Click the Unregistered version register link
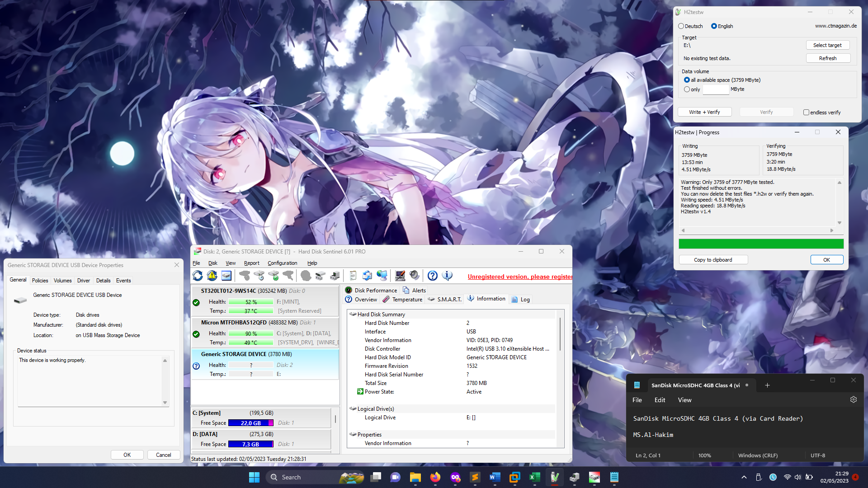This screenshot has height=488, width=868. point(520,277)
